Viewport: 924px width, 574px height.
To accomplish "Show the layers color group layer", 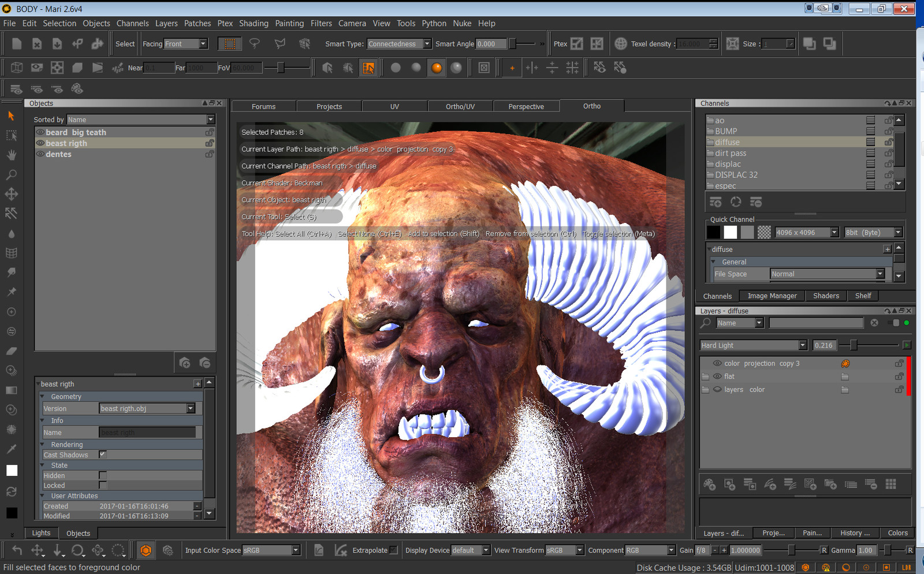I will [x=717, y=390].
